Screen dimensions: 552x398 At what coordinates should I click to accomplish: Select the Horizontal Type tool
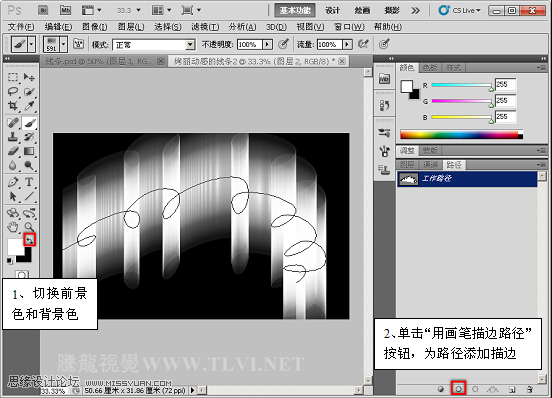29,182
